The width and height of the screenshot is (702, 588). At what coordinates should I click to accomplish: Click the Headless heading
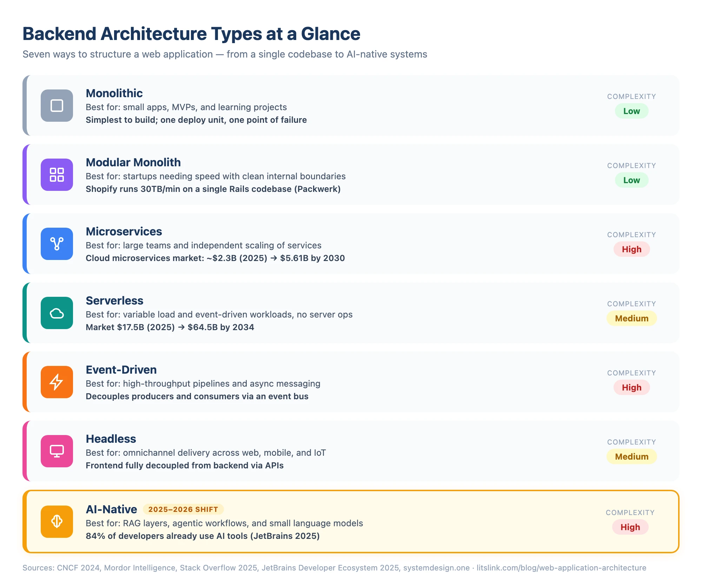pyautogui.click(x=111, y=439)
